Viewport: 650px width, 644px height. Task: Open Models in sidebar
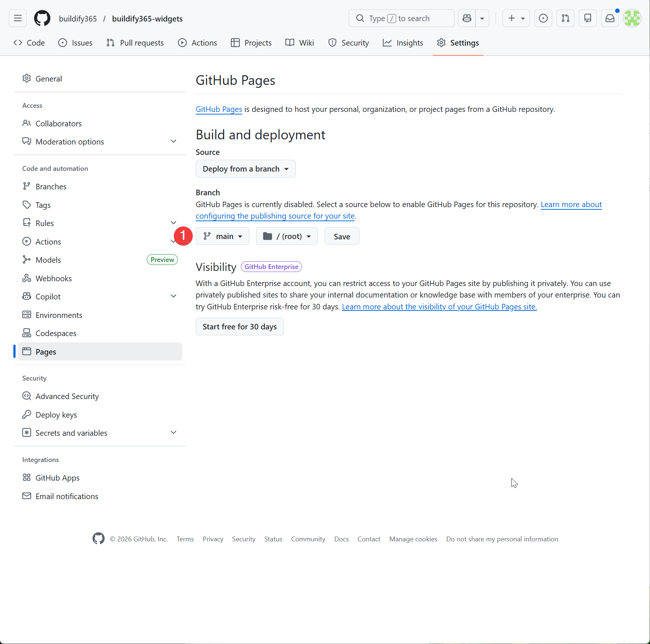[x=100, y=260]
